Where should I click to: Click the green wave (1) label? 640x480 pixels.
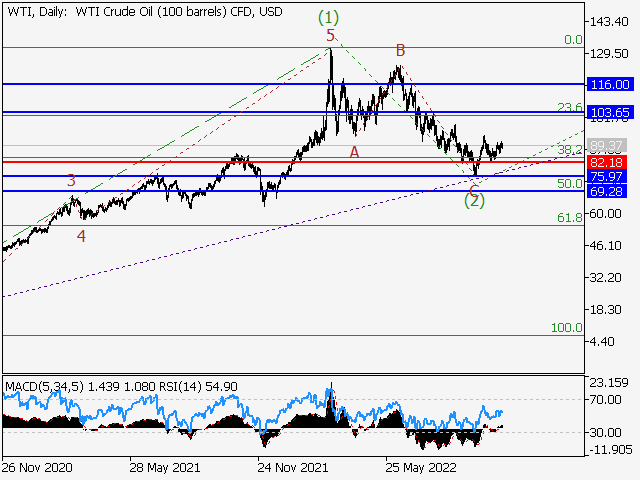point(329,18)
